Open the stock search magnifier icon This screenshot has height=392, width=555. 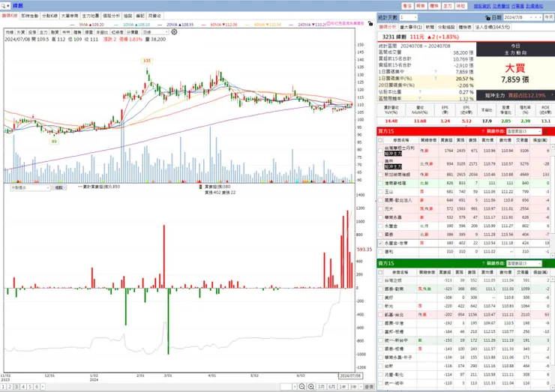coord(3,6)
